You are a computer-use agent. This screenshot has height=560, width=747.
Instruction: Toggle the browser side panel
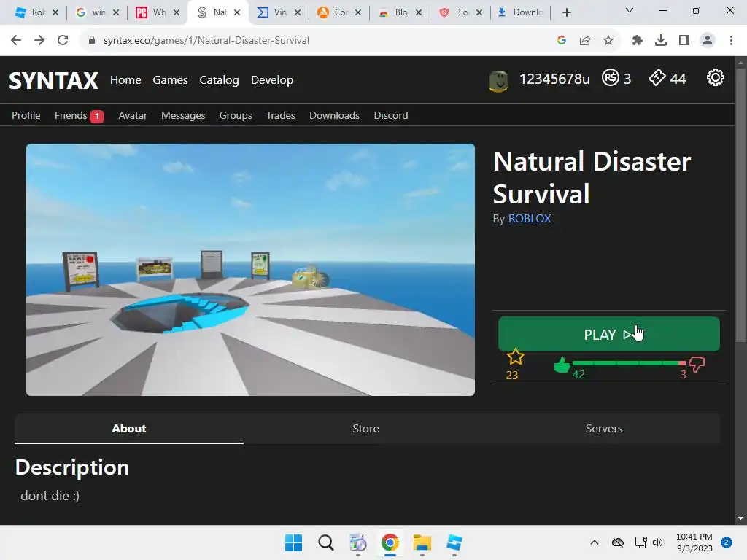(x=684, y=41)
